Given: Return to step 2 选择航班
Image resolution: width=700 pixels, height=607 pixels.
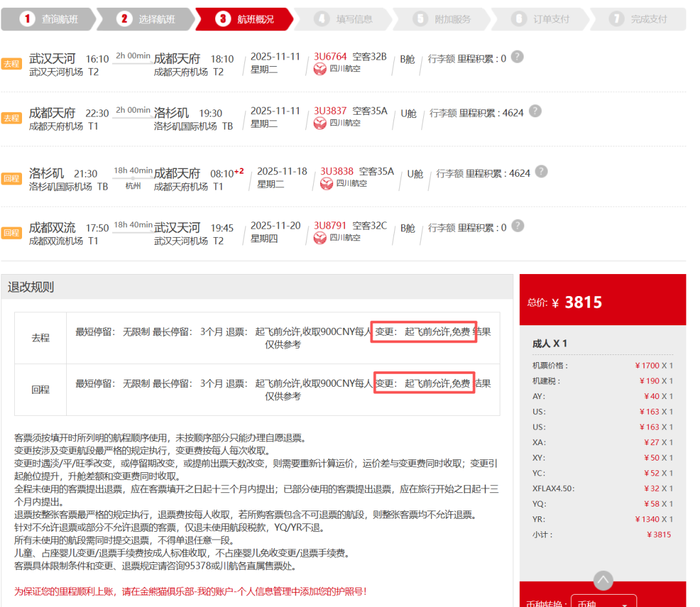Looking at the screenshot, I should (146, 19).
